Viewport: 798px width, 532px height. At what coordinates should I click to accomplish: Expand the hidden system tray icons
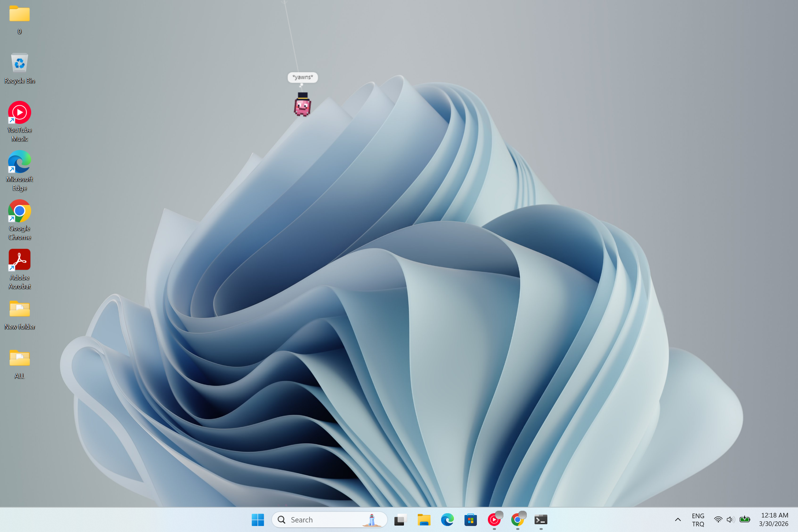pyautogui.click(x=678, y=520)
